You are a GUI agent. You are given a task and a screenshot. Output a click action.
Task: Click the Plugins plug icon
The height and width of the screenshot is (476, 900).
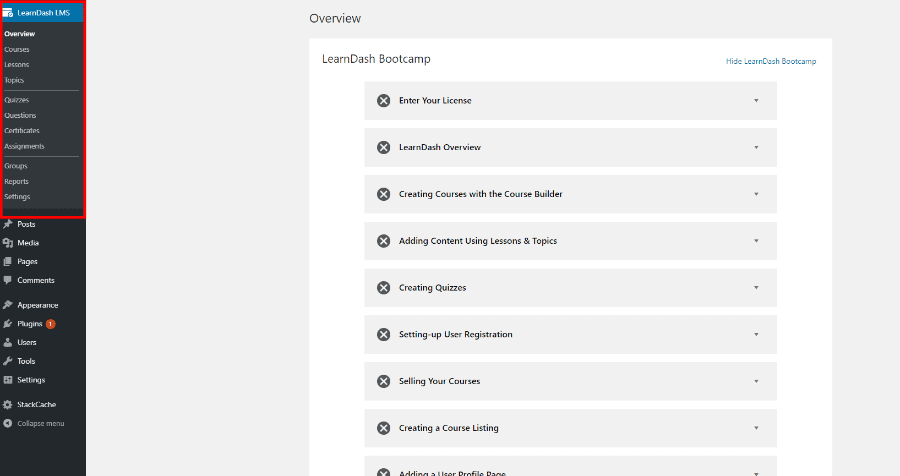point(7,324)
